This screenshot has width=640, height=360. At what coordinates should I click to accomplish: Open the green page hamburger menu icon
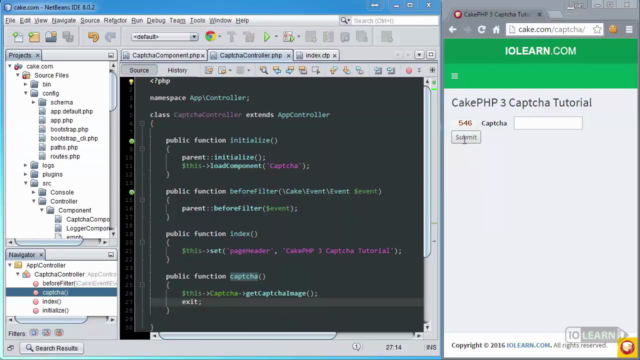[455, 76]
